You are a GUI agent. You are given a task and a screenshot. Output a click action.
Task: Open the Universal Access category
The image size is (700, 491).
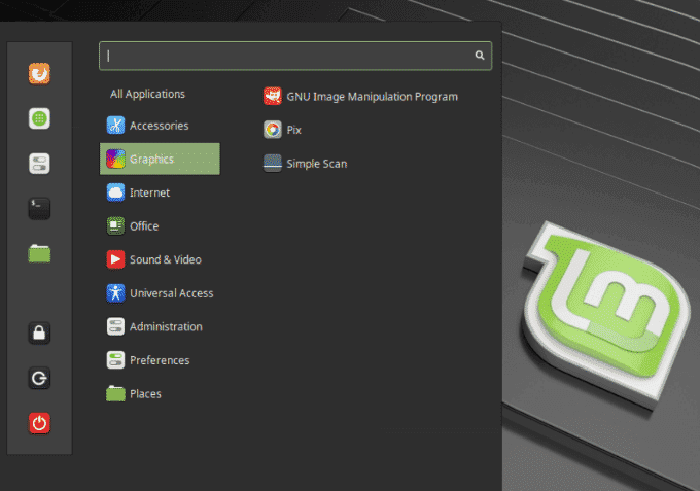click(160, 293)
